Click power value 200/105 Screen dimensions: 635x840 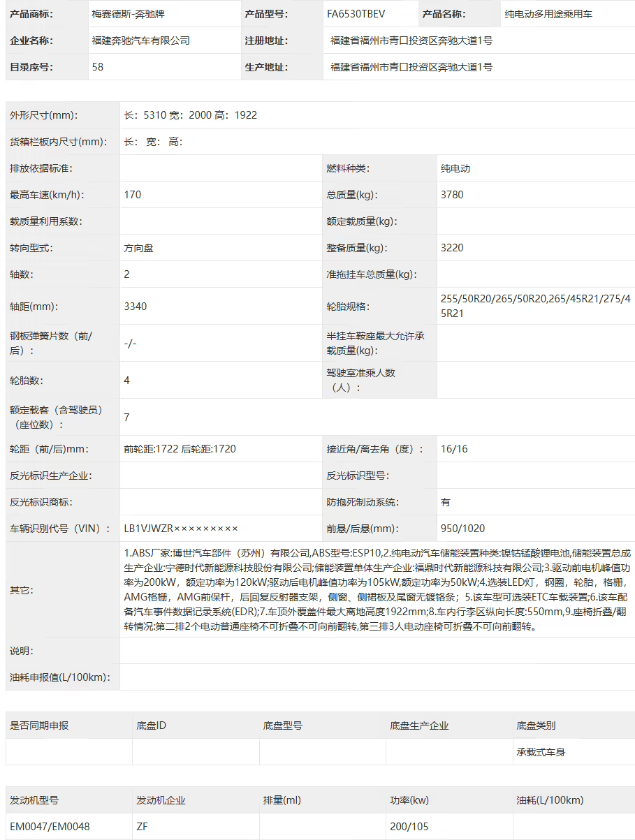[409, 827]
